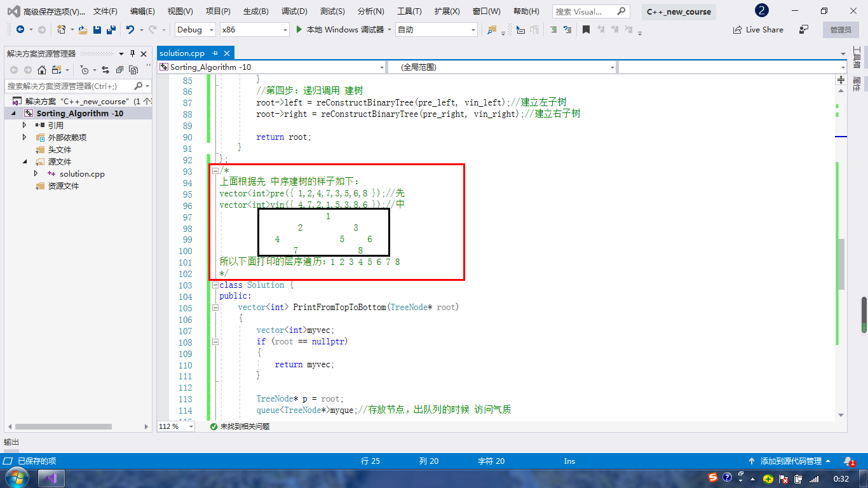This screenshot has width=868, height=488.
Task: Open the 文件(F) menu
Action: 105,11
